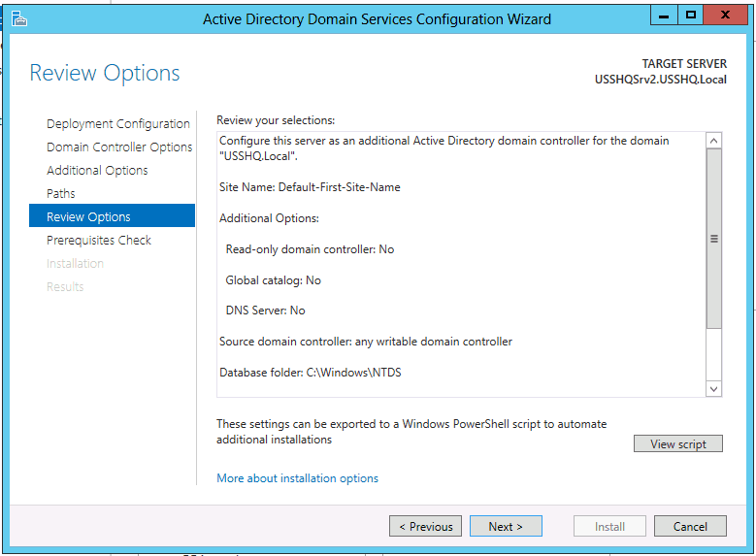Jump to Prerequisites Check step
756x556 pixels.
click(99, 240)
